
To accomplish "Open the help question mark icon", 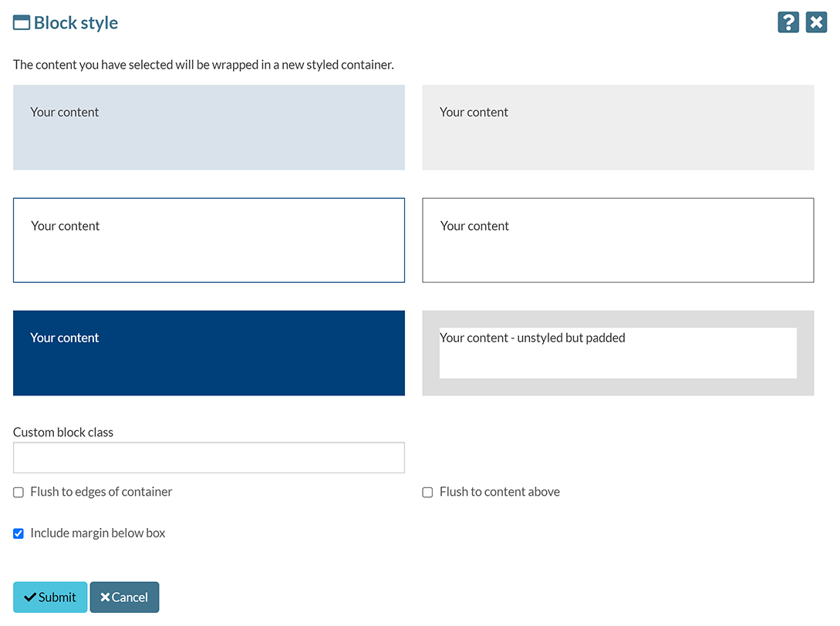I will (x=788, y=22).
